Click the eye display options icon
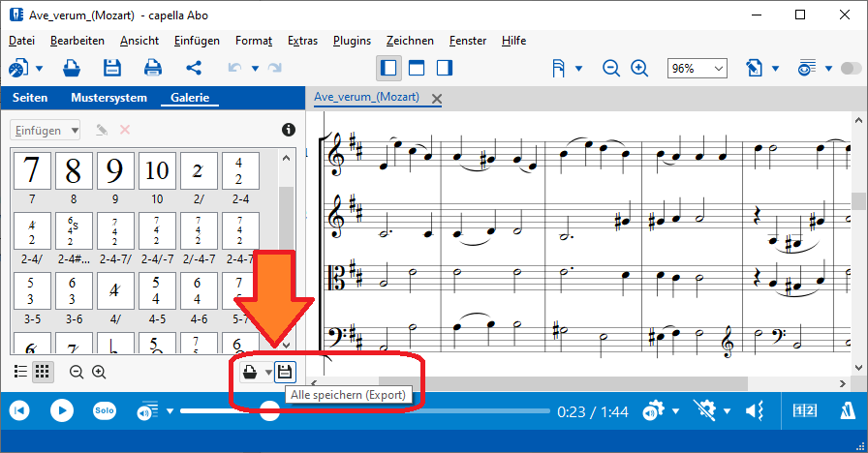This screenshot has width=868, height=453. [x=807, y=68]
